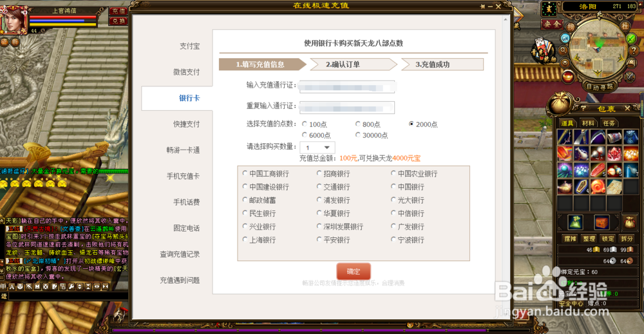Click the 拆分 split button in inventory

(627, 239)
